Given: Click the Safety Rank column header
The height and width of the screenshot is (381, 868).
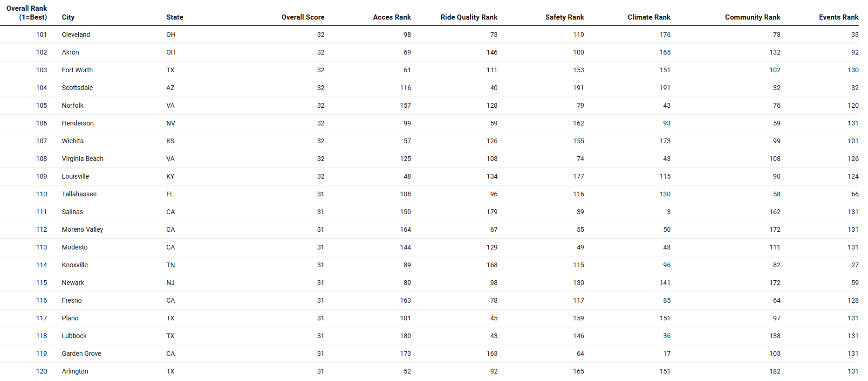Looking at the screenshot, I should pos(564,17).
